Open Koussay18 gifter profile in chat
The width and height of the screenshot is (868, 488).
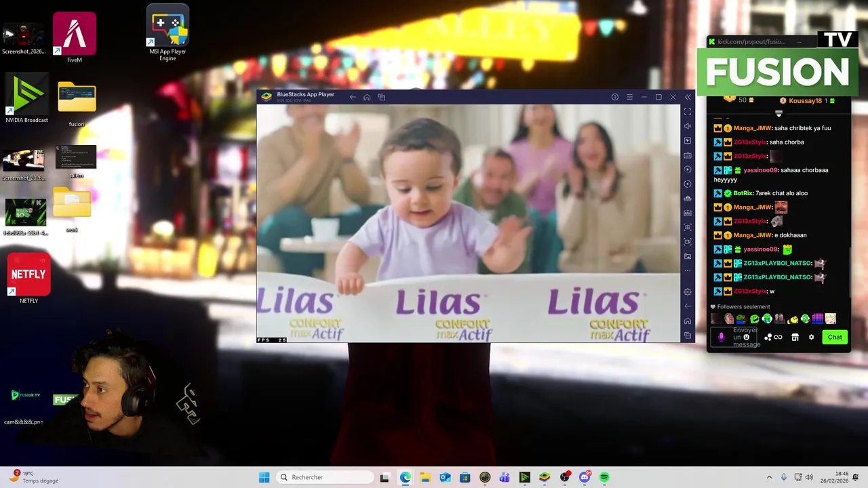pyautogui.click(x=804, y=100)
